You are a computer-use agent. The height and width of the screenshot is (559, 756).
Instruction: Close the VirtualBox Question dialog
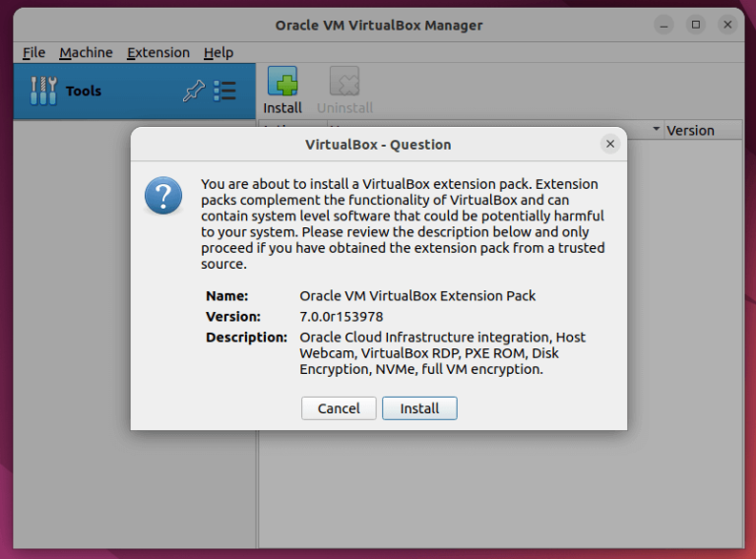610,145
